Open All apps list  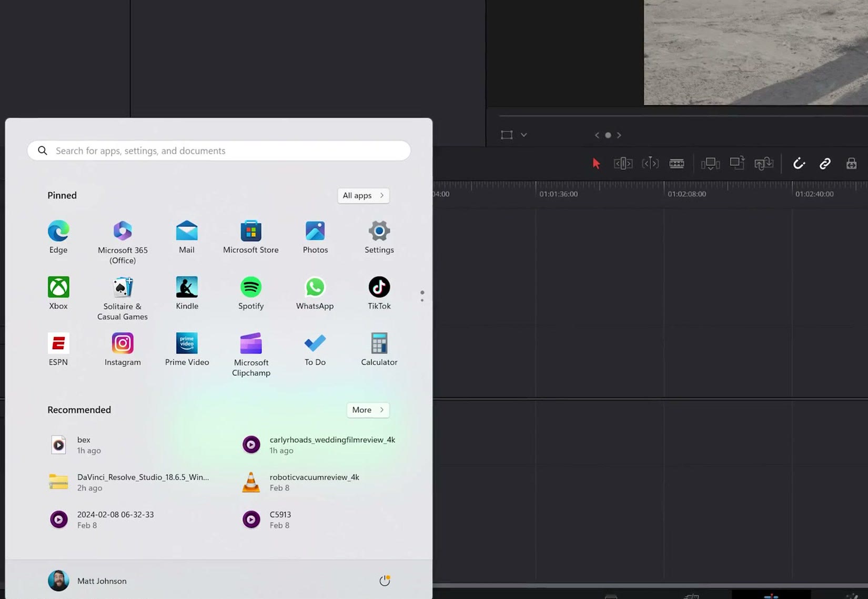(363, 195)
